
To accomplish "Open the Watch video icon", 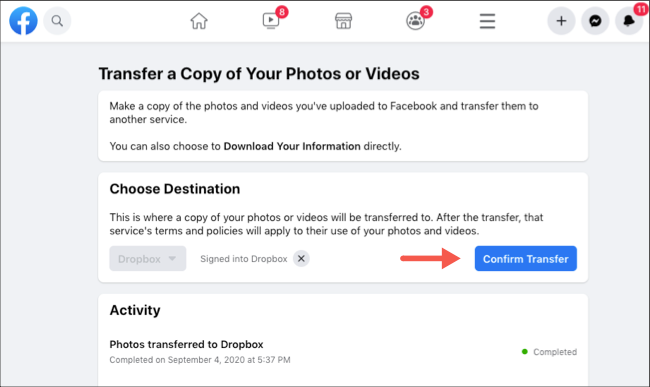I will (x=271, y=20).
